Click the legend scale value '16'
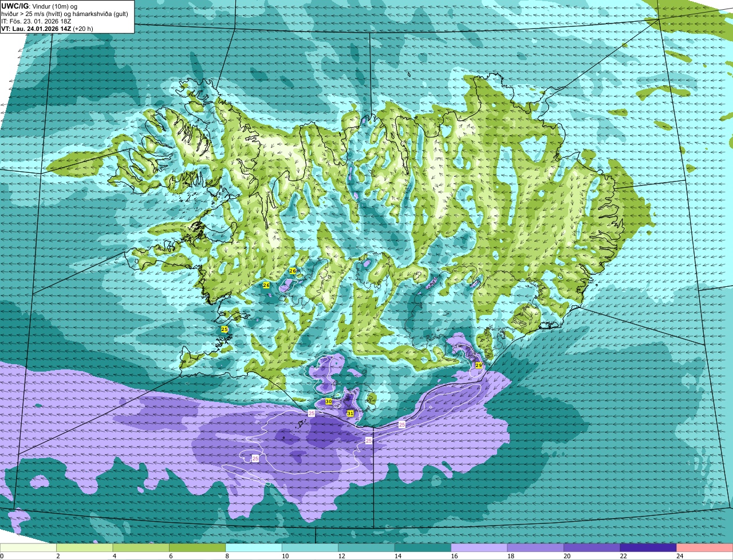This screenshot has height=560, width=733. point(454,556)
